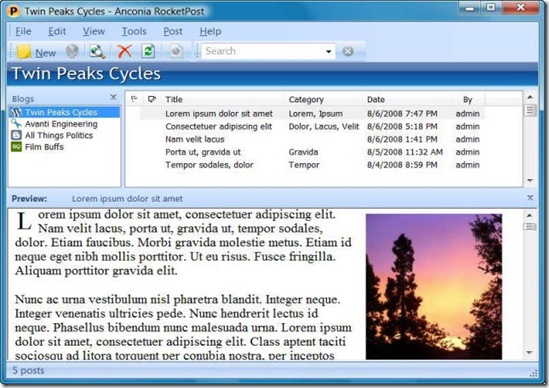
Task: Close the Preview pane
Action: pos(530,198)
